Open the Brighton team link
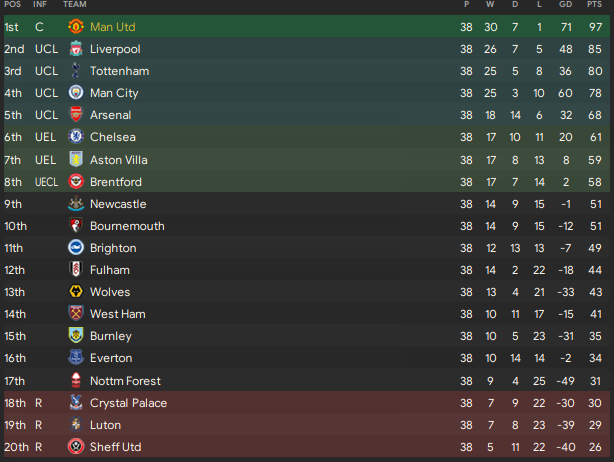The height and width of the screenshot is (462, 614). [x=113, y=248]
